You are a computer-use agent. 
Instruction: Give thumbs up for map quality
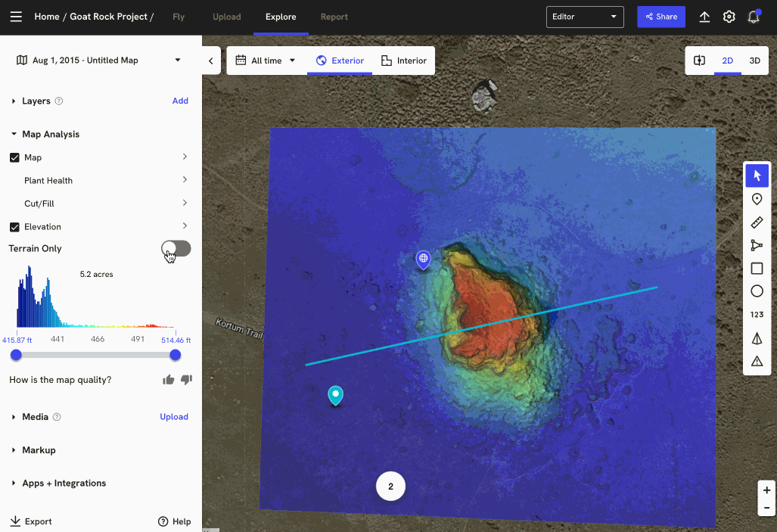click(x=169, y=380)
